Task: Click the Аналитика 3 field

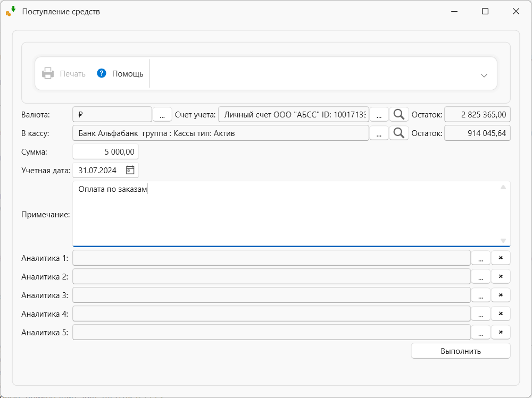Action: click(271, 295)
